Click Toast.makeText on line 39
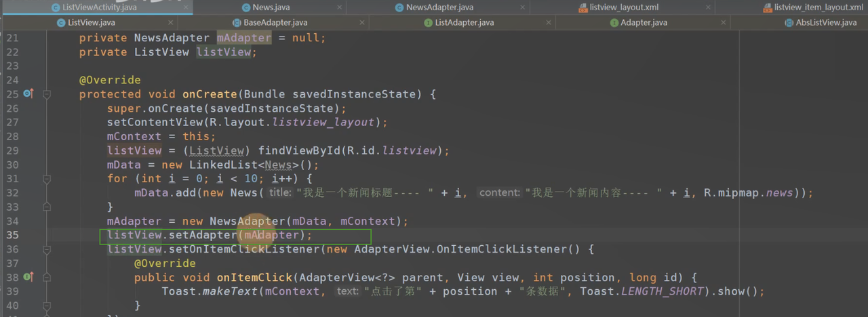This screenshot has width=868, height=317. [210, 292]
